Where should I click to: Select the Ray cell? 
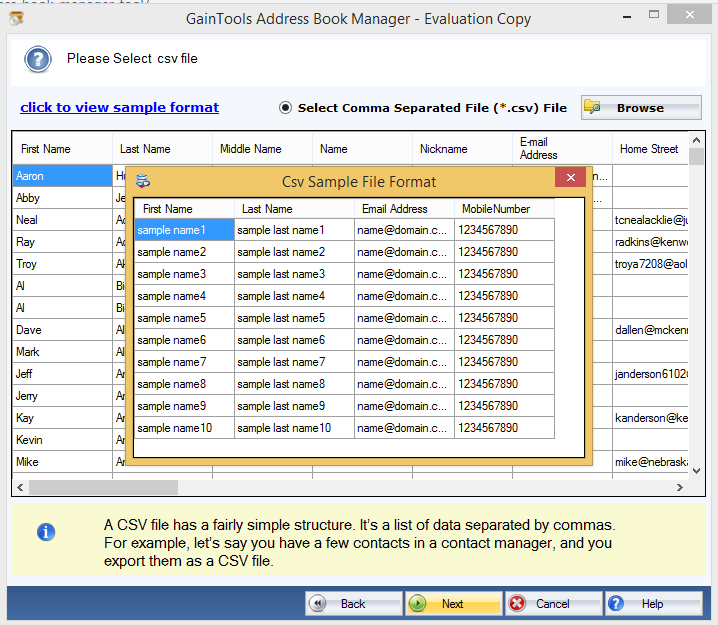coord(62,242)
